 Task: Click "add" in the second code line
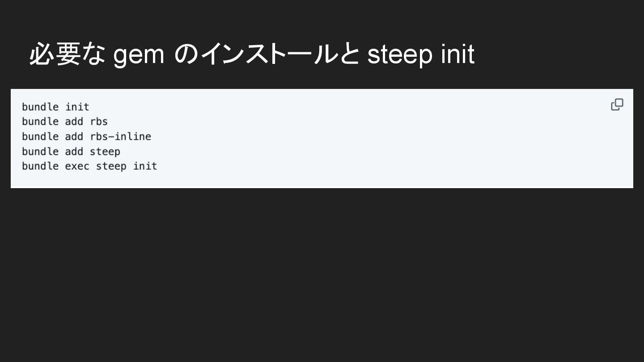point(74,122)
